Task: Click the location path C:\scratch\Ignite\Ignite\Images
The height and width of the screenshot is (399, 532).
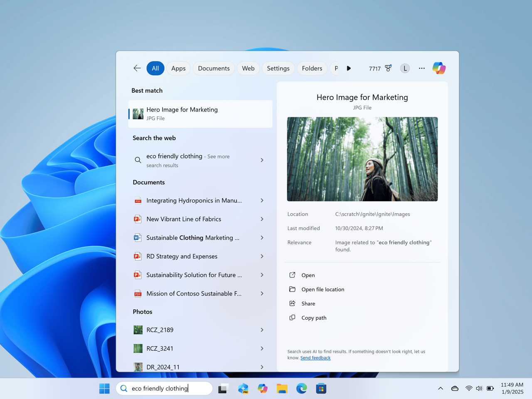Action: pyautogui.click(x=373, y=214)
